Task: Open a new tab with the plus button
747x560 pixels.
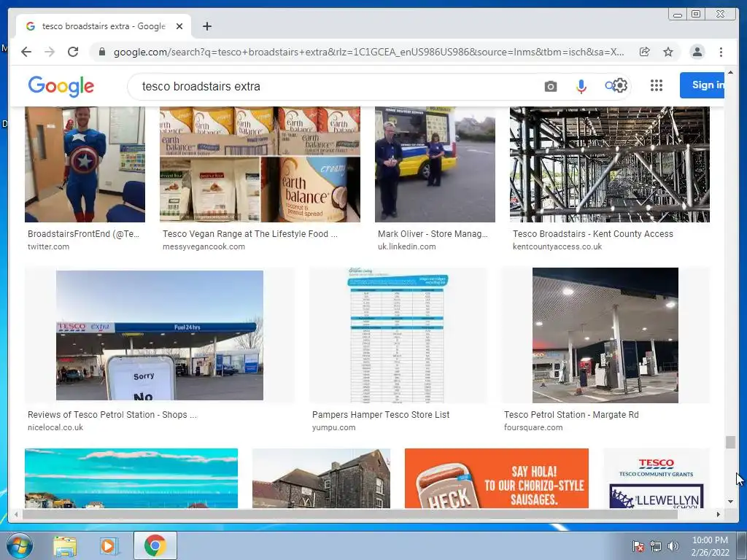Action: pyautogui.click(x=206, y=26)
